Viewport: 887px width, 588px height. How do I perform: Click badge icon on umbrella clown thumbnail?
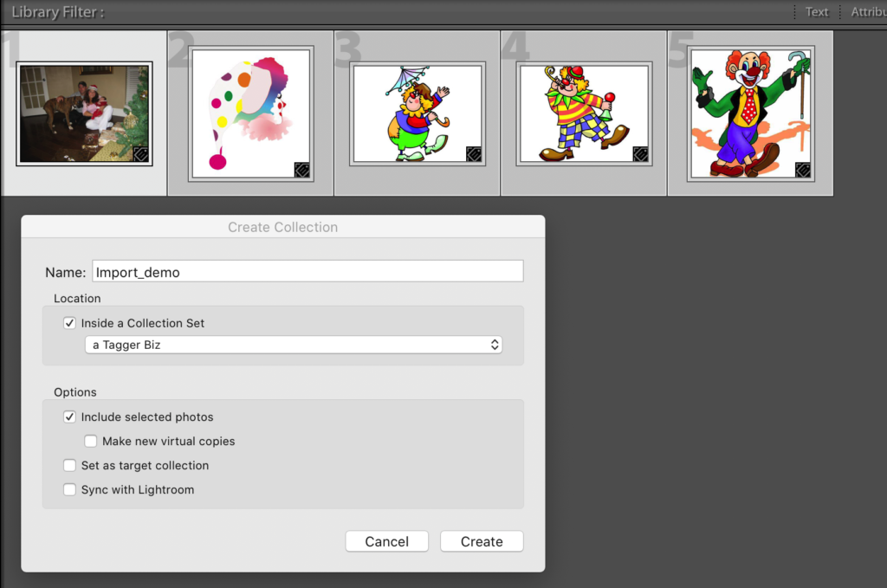tap(473, 154)
